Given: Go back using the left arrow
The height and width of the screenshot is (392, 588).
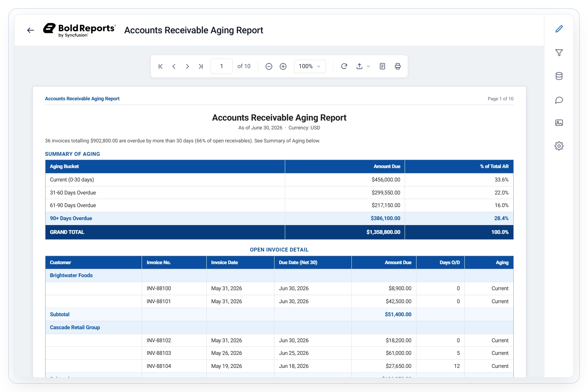Looking at the screenshot, I should point(31,30).
